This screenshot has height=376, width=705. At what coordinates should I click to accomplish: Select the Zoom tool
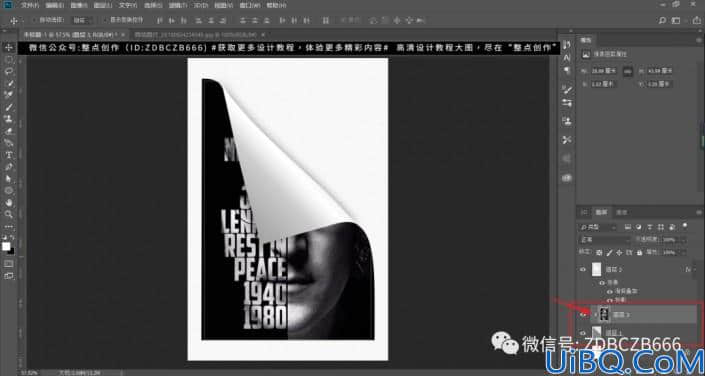pyautogui.click(x=8, y=214)
